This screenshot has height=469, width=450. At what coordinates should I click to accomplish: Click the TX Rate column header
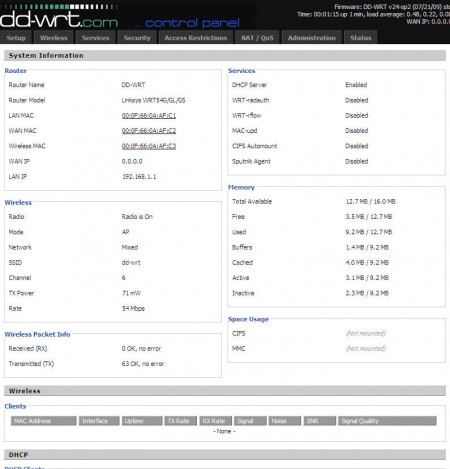tap(181, 421)
